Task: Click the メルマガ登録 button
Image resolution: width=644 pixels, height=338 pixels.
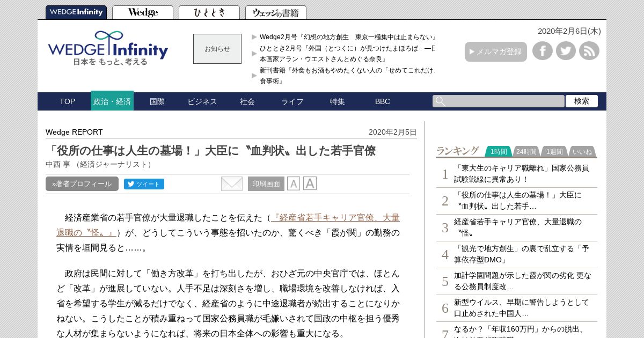Action: [x=496, y=52]
